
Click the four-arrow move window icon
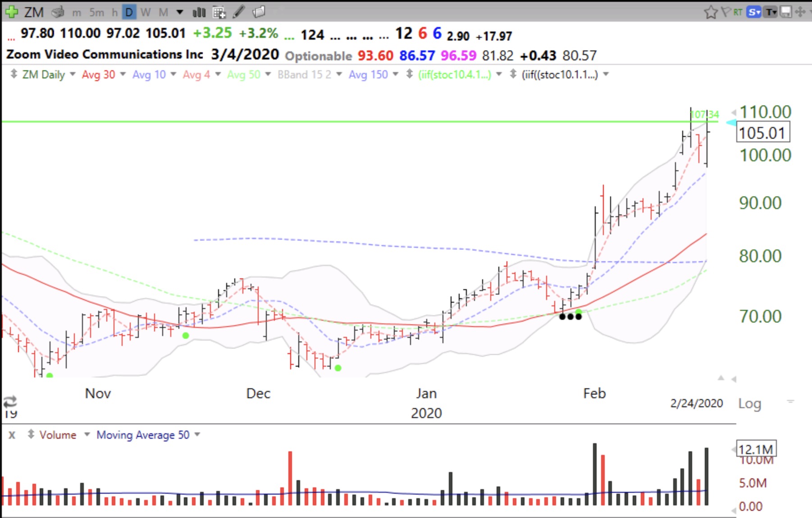[800, 12]
